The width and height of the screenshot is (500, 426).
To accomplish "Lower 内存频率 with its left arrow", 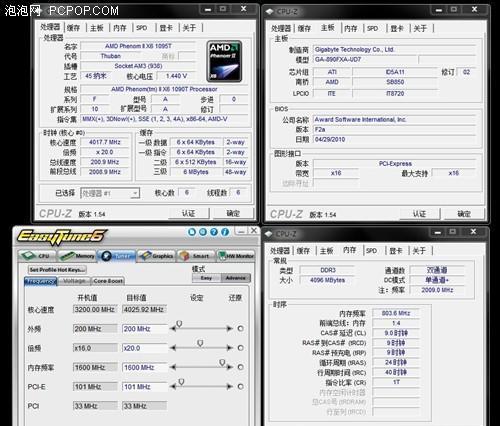I will [x=173, y=367].
